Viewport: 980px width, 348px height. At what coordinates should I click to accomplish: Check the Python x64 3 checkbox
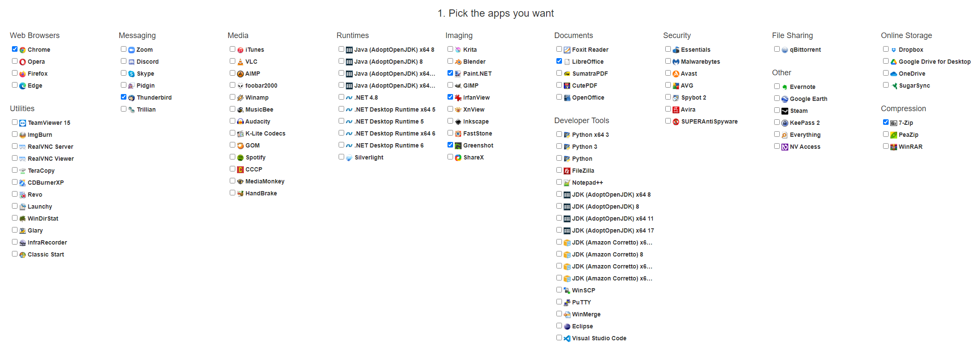click(559, 134)
